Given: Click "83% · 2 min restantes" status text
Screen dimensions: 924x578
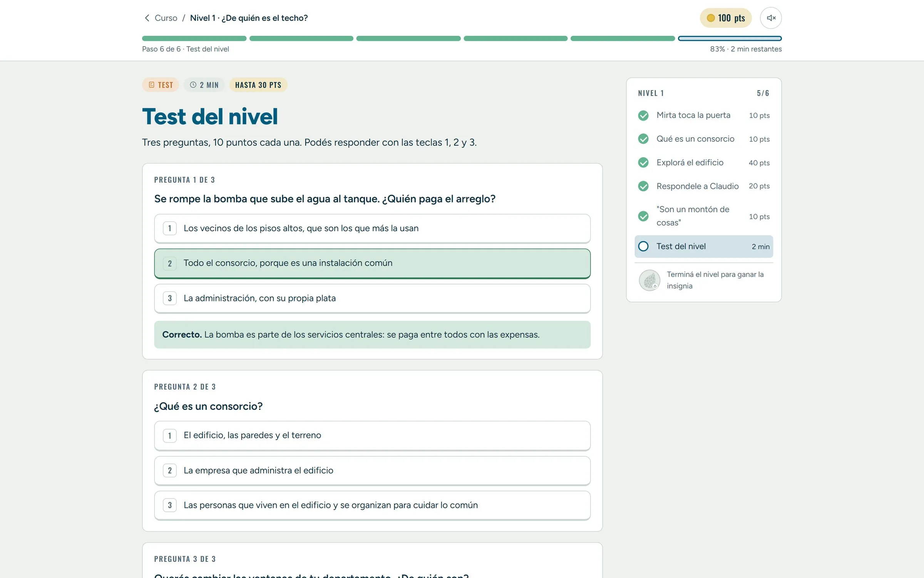Looking at the screenshot, I should pos(746,49).
